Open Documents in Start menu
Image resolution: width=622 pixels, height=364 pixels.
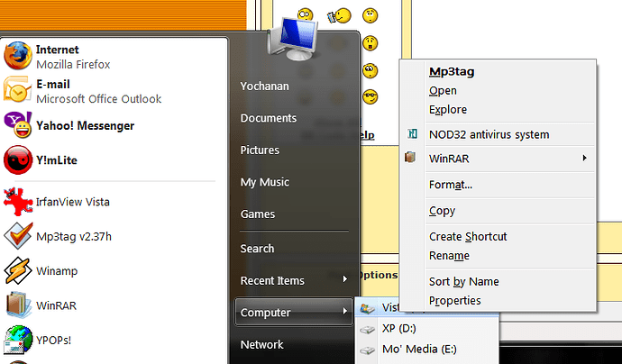pyautogui.click(x=268, y=118)
